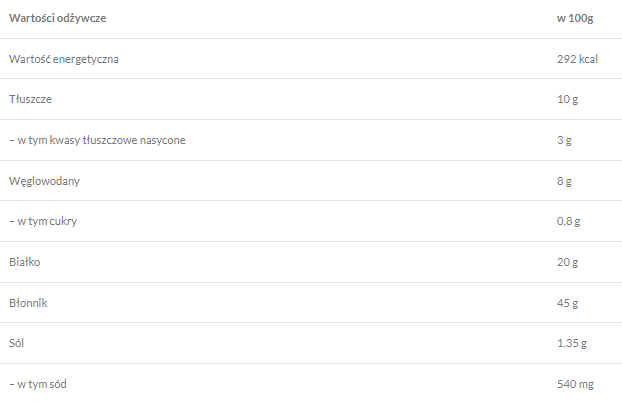Click the '45 g' fiber value
The width and height of the screenshot is (622, 402).
pyautogui.click(x=567, y=302)
